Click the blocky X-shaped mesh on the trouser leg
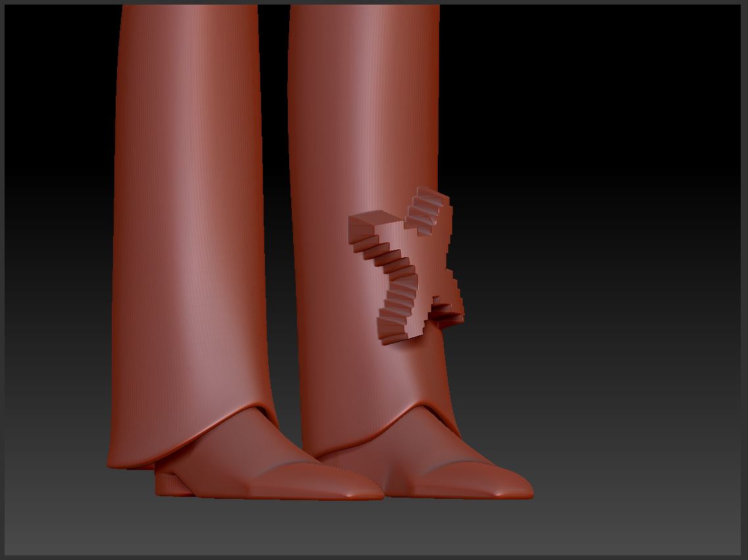The image size is (748, 560). tap(406, 266)
